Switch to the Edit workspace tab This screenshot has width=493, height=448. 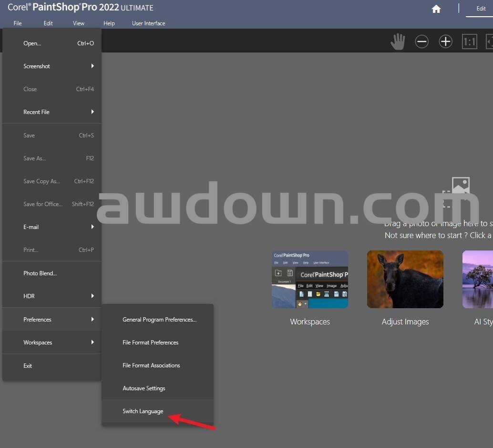tap(481, 9)
